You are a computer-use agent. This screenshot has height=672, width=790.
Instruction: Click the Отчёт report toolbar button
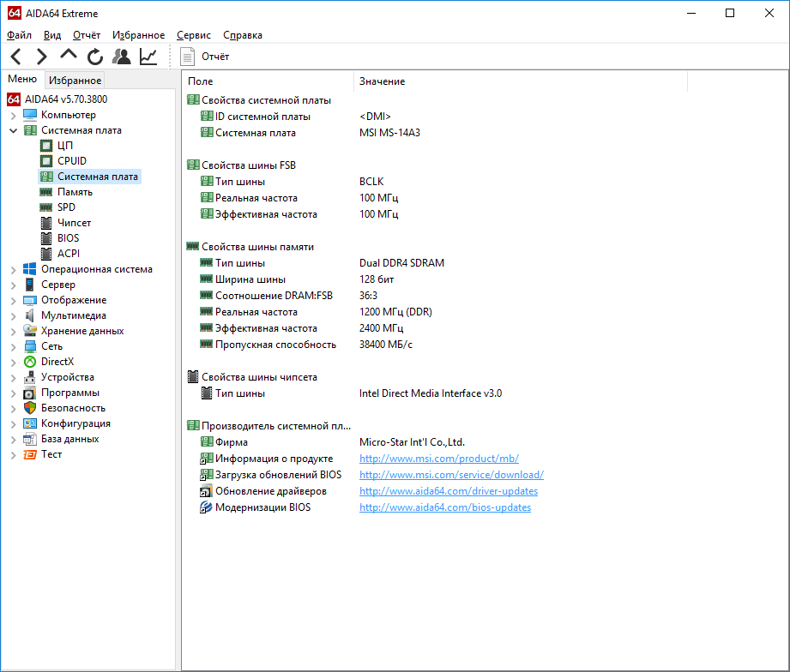coord(205,57)
